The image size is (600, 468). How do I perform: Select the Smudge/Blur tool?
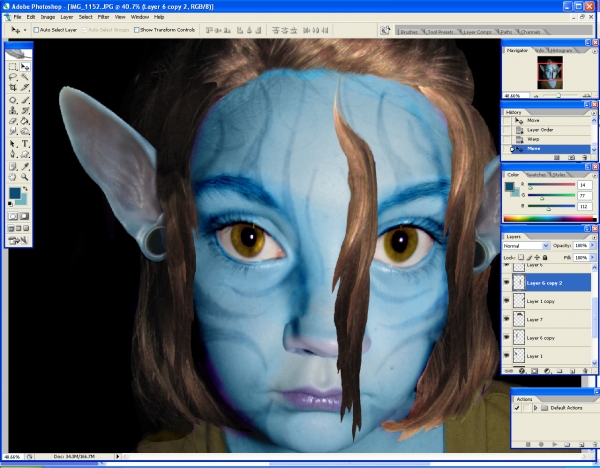pos(13,131)
